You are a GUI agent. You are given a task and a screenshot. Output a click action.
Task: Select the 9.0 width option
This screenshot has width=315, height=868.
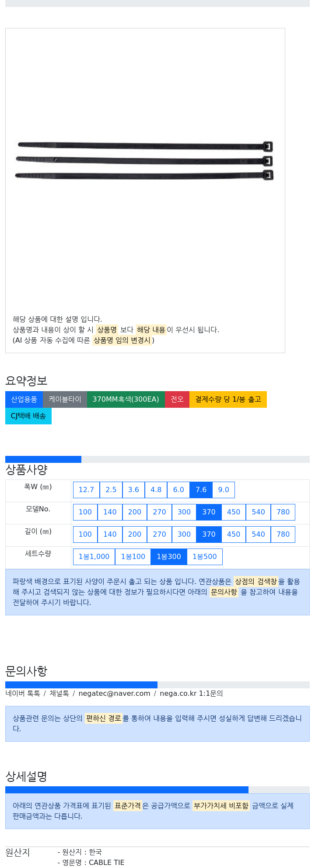[224, 490]
